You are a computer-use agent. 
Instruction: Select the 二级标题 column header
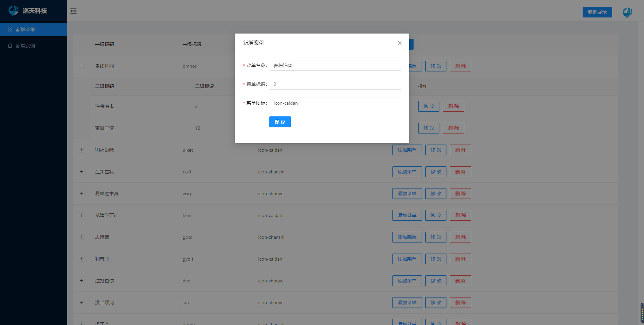[x=104, y=86]
